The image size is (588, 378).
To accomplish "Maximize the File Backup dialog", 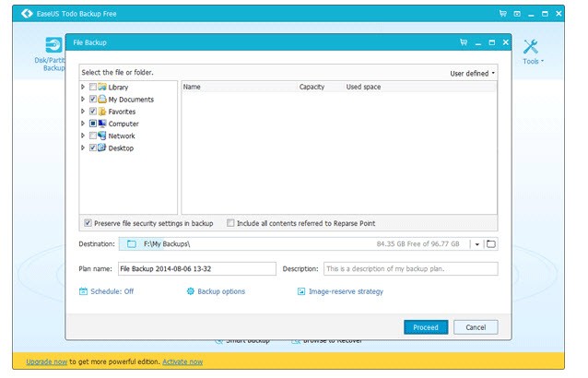I will click(491, 42).
